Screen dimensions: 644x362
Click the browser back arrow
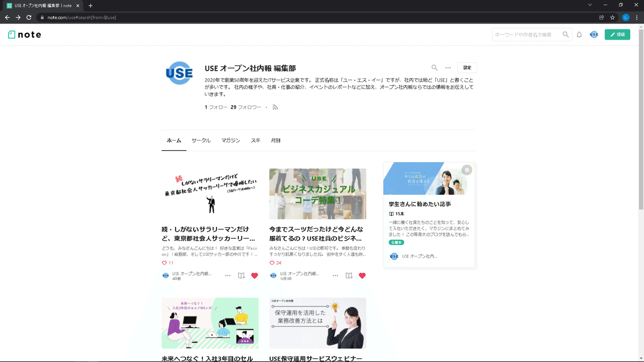[x=8, y=17]
